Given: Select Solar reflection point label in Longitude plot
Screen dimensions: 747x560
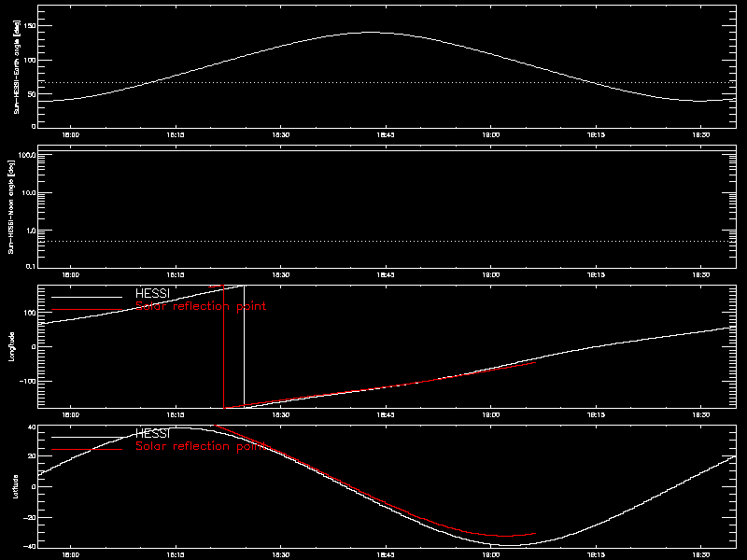Looking at the screenshot, I should point(201,306).
